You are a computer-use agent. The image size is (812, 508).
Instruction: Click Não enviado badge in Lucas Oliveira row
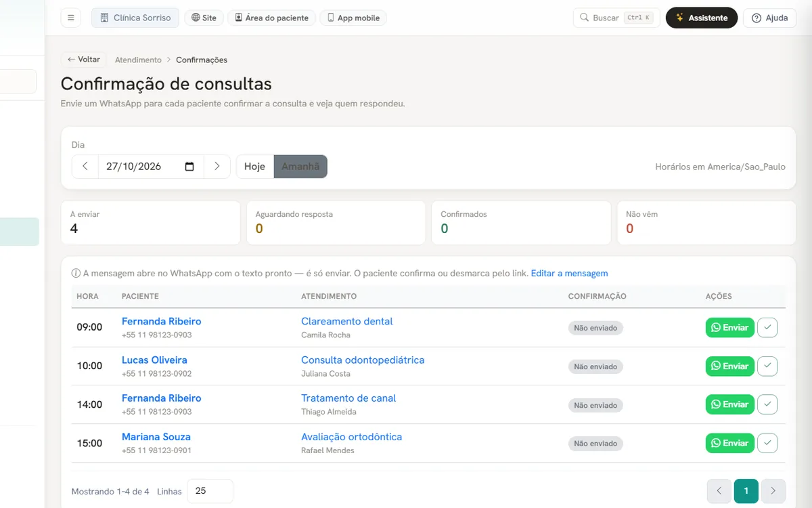[595, 366]
